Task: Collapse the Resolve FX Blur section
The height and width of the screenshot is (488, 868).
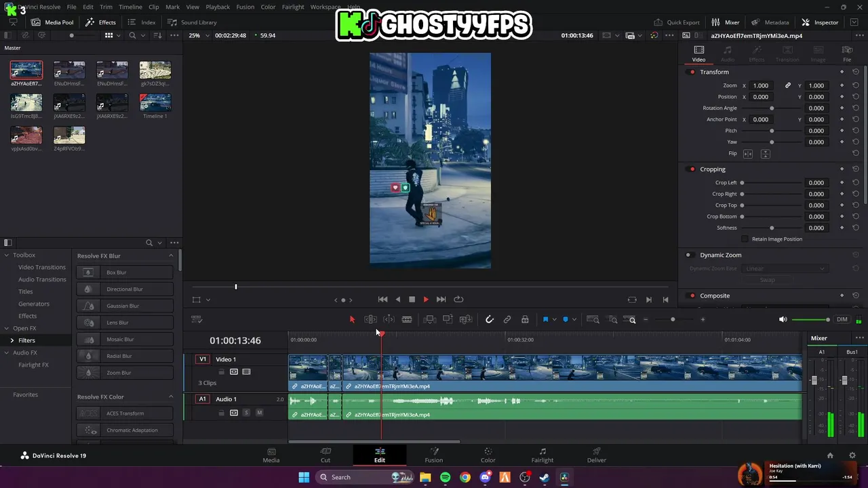Action: pyautogui.click(x=171, y=256)
